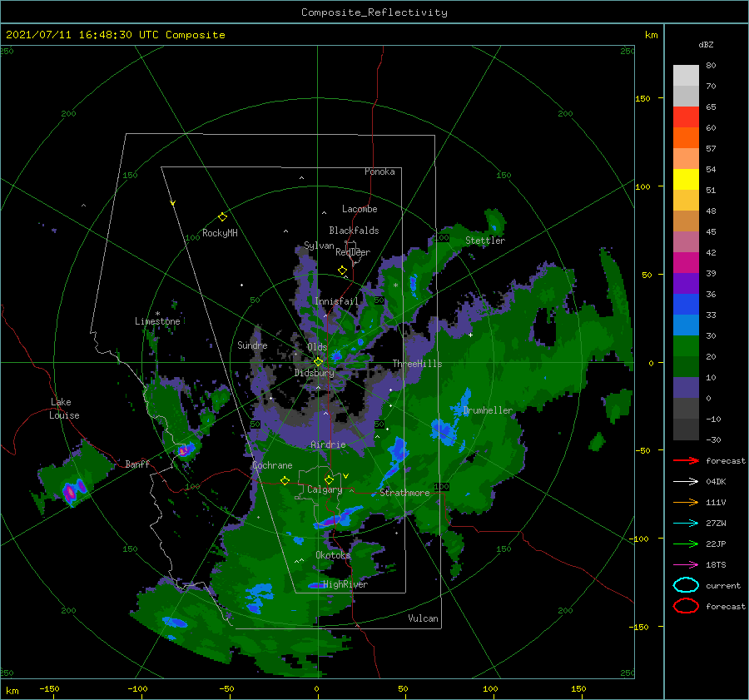Screen dimensions: 749x700
Task: Click the RockyMH label
Action: point(220,233)
